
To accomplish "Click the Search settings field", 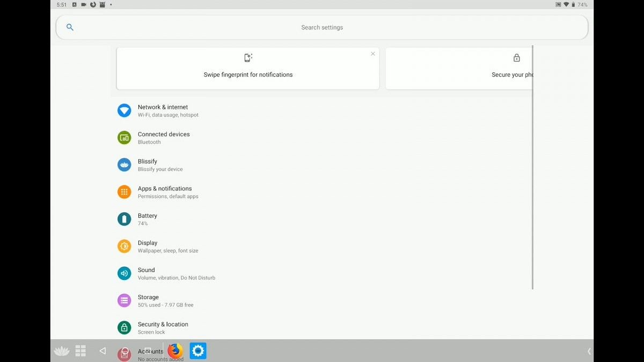I will point(322,27).
